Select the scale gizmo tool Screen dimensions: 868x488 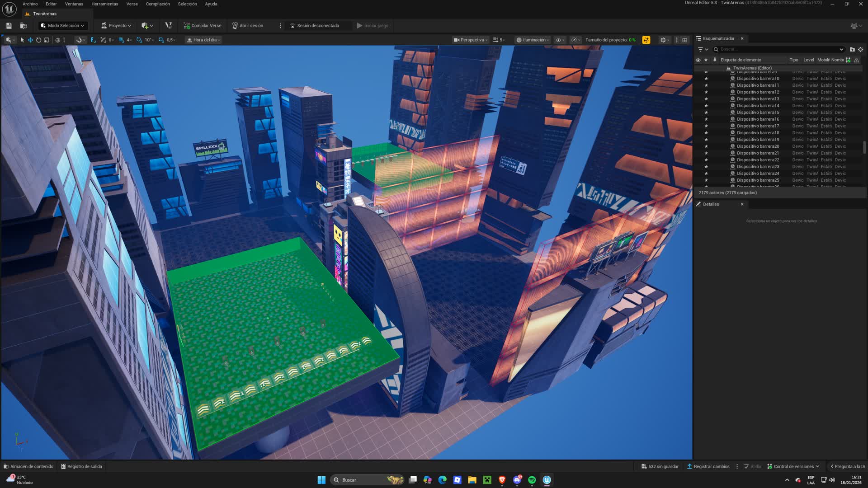click(47, 40)
